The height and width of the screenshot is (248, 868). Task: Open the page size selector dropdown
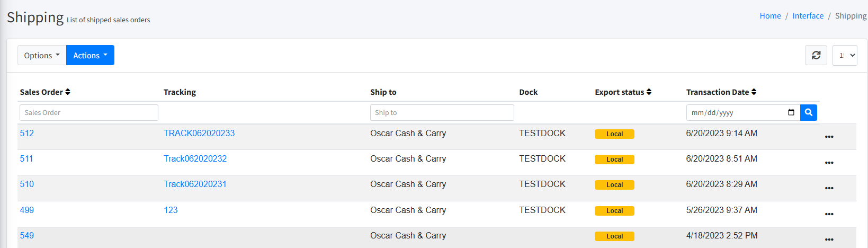point(845,55)
